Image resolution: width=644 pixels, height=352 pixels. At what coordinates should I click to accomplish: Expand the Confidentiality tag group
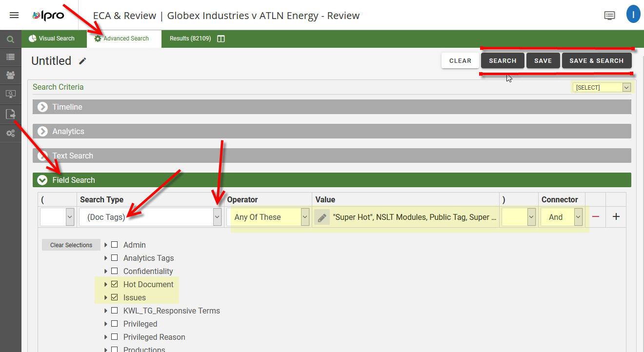[x=106, y=271]
